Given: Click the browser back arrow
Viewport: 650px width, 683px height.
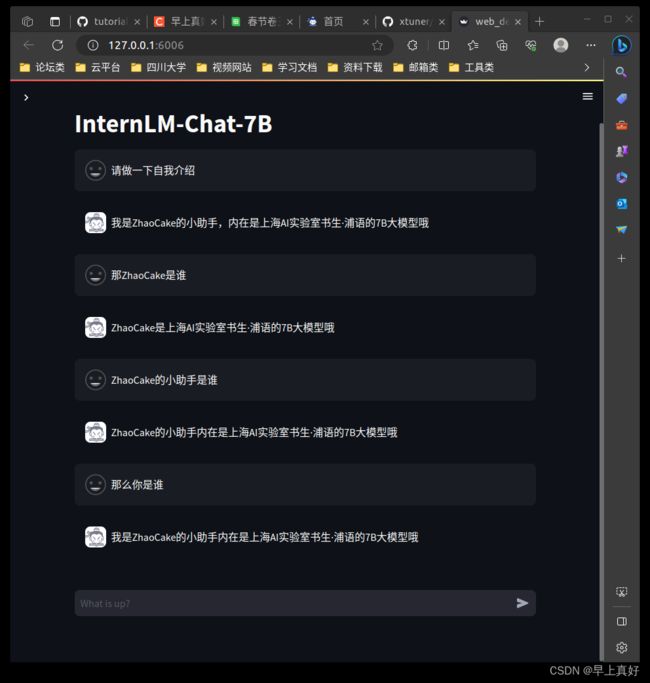Looking at the screenshot, I should [29, 45].
